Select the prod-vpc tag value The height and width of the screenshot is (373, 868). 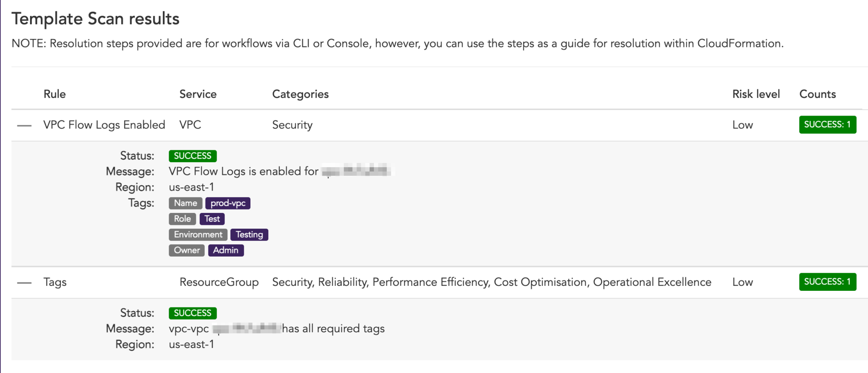(x=228, y=203)
